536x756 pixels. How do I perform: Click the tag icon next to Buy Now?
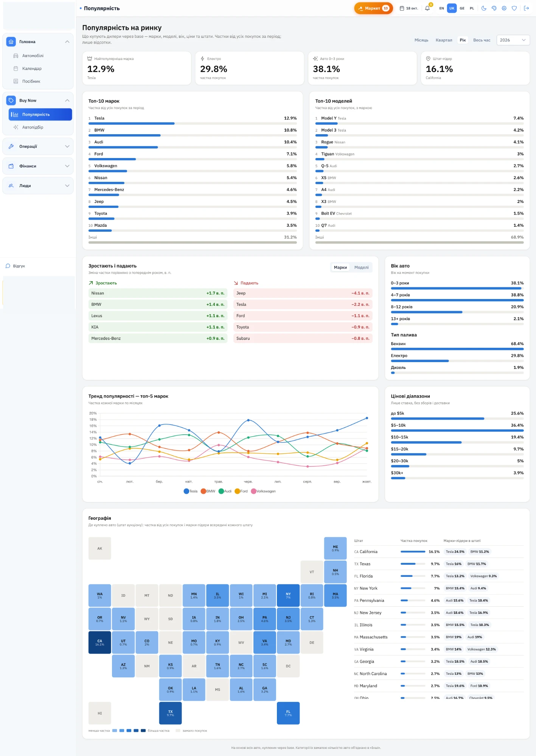(11, 101)
